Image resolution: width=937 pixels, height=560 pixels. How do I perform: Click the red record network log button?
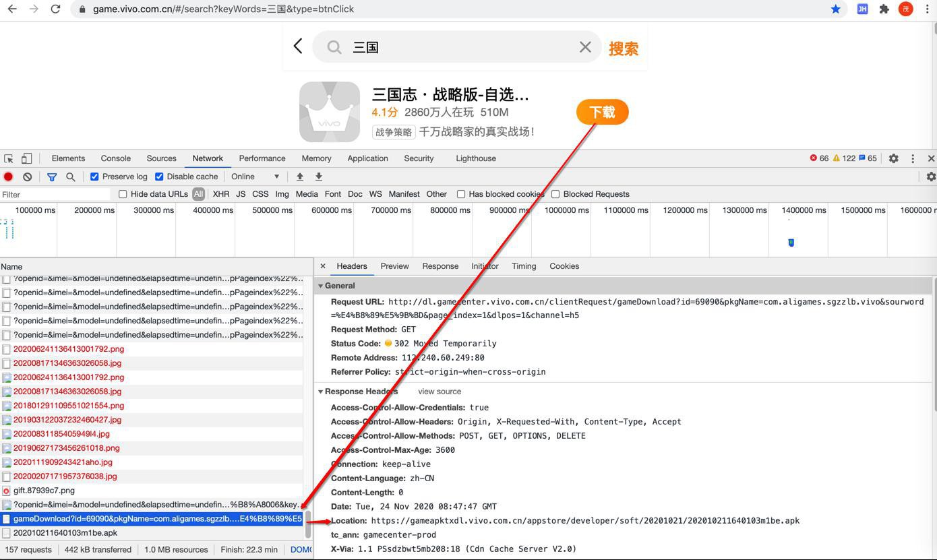point(8,177)
